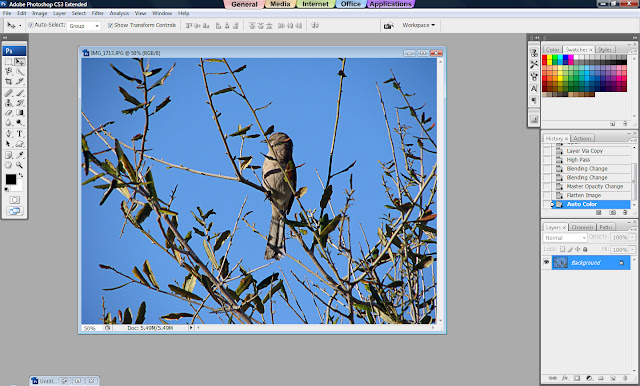The height and width of the screenshot is (386, 640).
Task: Select the Eyedropper tool
Action: [20, 155]
